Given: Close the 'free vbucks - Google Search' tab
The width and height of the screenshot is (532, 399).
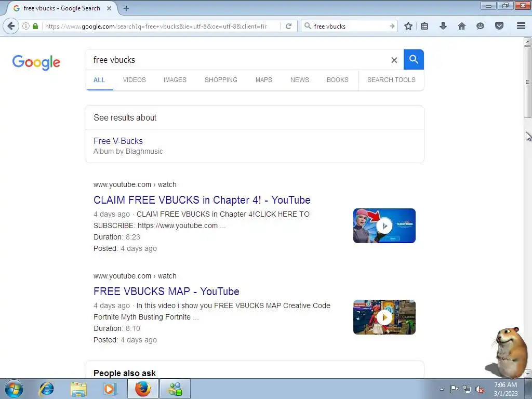Looking at the screenshot, I should click(x=109, y=8).
